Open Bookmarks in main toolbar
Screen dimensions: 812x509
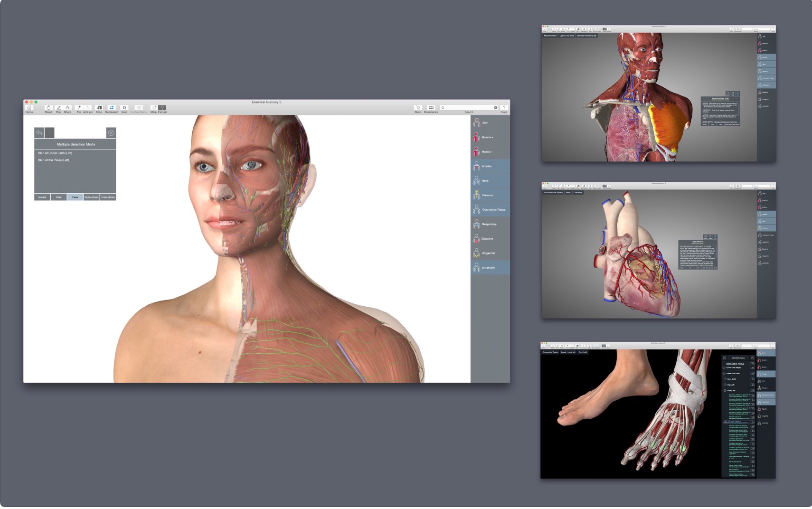point(431,109)
